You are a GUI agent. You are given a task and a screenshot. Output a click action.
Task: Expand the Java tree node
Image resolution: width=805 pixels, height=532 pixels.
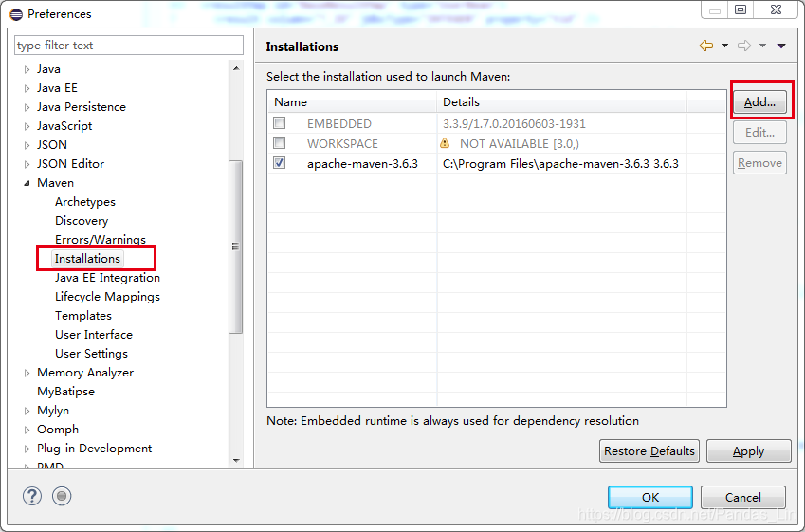[27, 69]
